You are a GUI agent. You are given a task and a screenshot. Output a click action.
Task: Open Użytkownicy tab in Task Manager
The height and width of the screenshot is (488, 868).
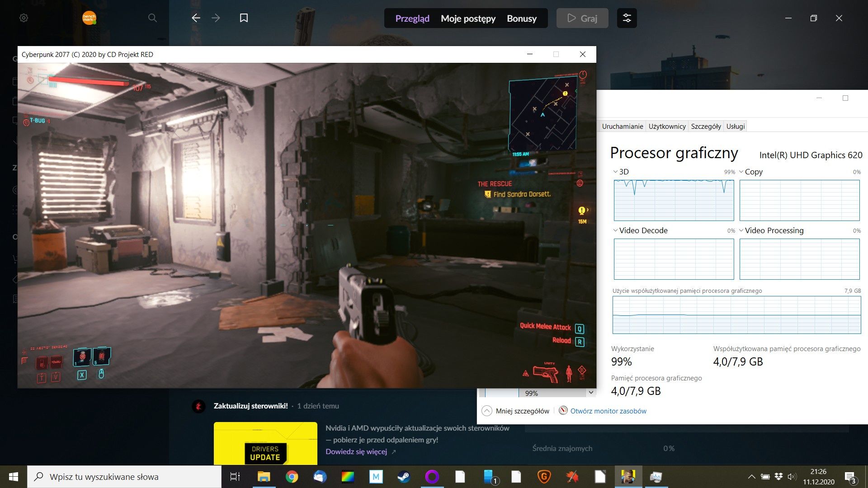coord(667,126)
